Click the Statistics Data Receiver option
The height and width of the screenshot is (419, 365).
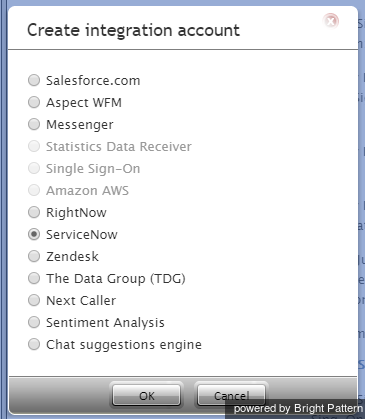pyautogui.click(x=34, y=146)
